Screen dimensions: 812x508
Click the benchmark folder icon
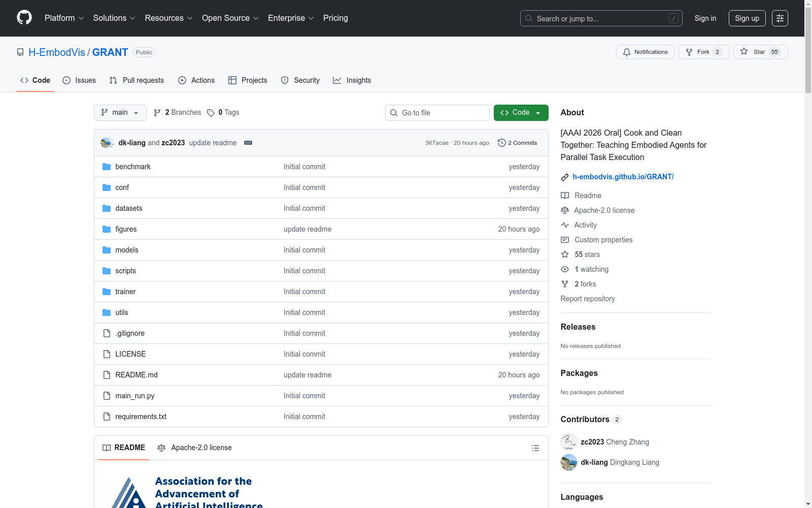point(107,167)
